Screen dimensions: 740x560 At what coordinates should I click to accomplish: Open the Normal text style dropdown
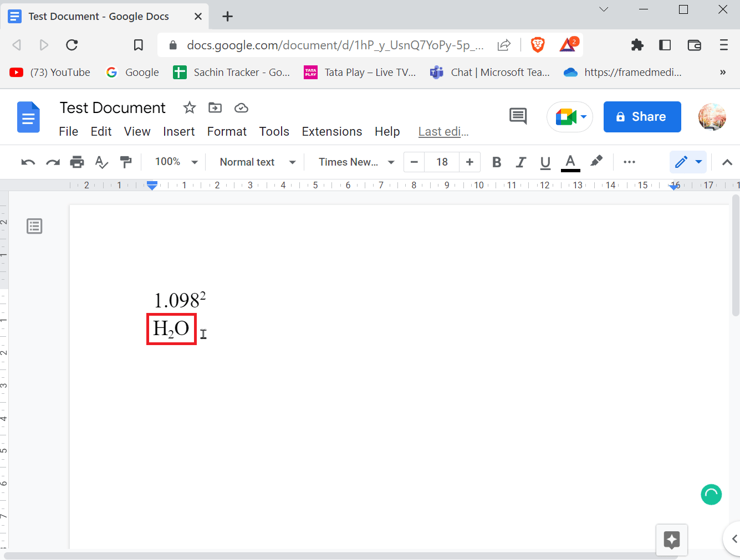[258, 162]
